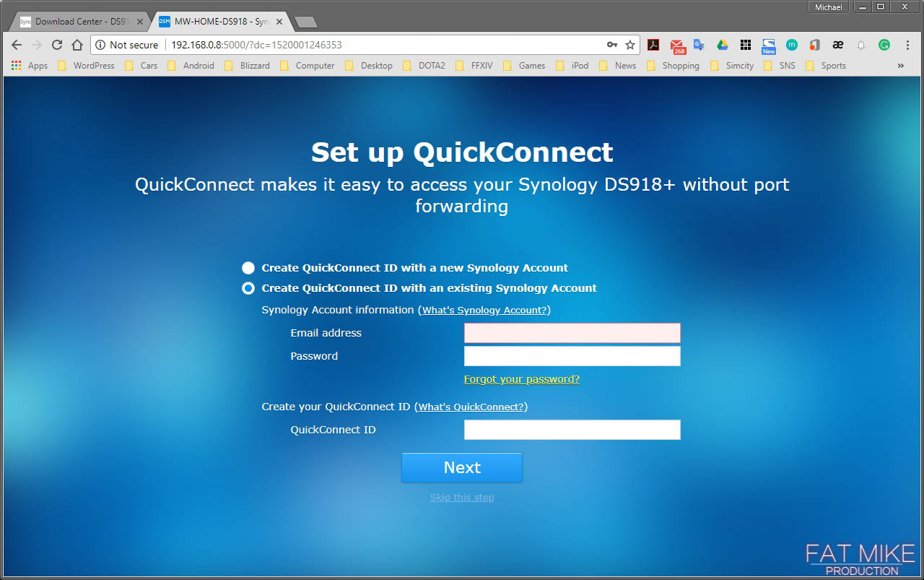924x580 pixels.
Task: Open the Games bookmarks folder
Action: coord(524,65)
